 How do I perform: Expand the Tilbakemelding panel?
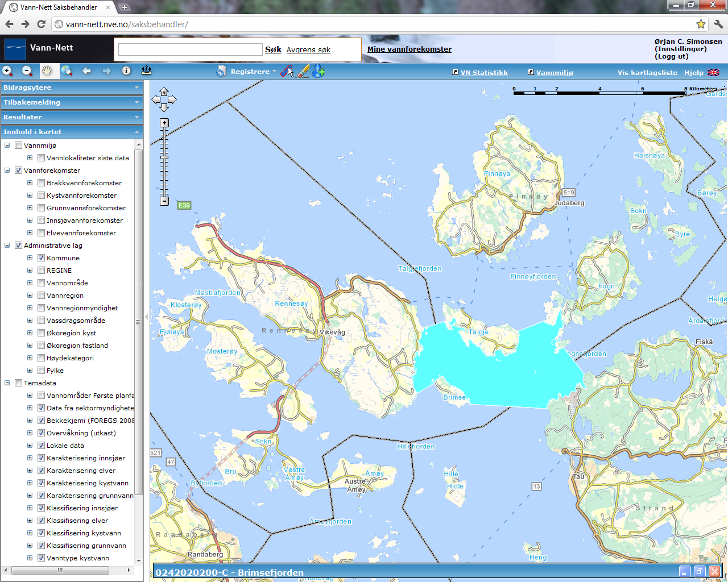click(72, 102)
